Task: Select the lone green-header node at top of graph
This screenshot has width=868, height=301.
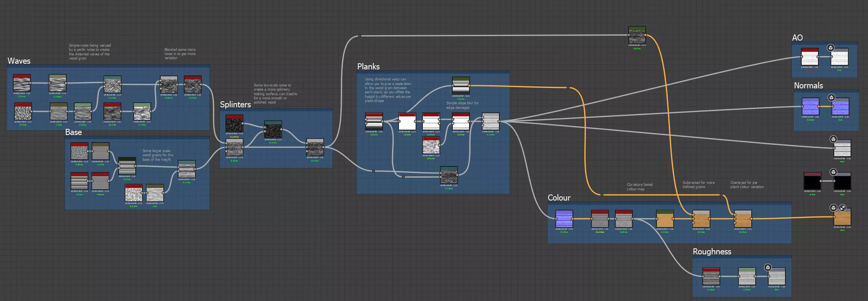Action: coord(637,36)
